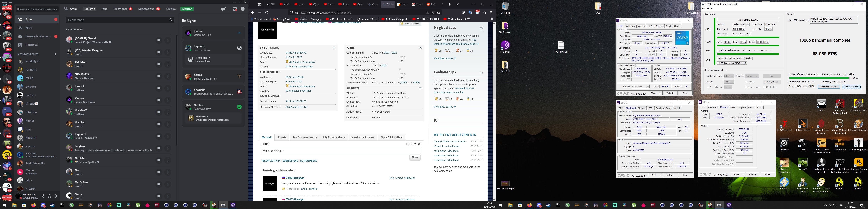The image size is (868, 209).
Task: Open browser tabs list chevron
Action: click(457, 4)
